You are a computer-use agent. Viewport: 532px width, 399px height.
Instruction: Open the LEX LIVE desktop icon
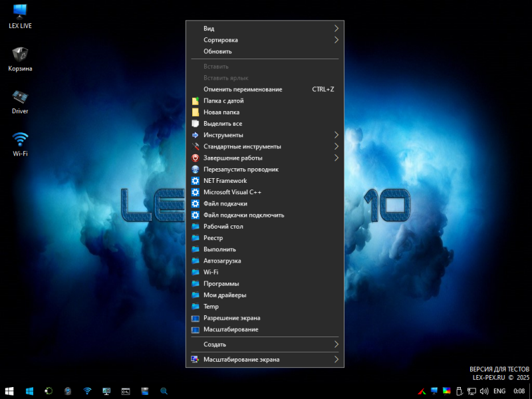click(x=21, y=12)
